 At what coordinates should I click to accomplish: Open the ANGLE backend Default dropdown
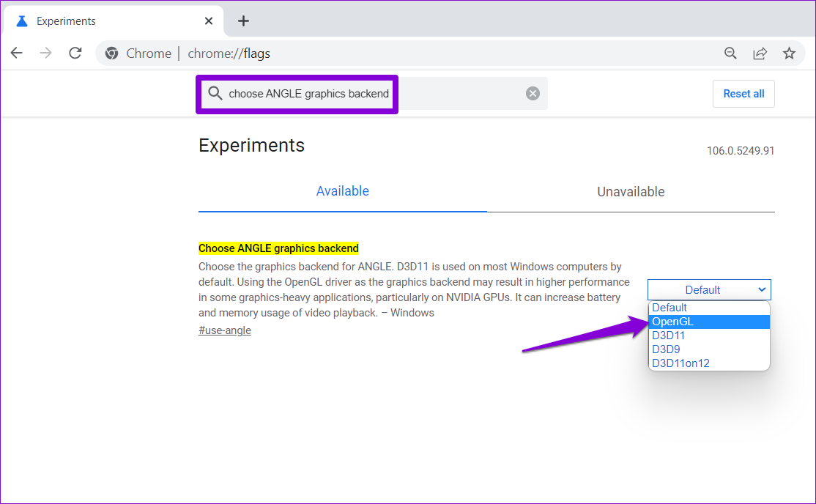click(709, 290)
